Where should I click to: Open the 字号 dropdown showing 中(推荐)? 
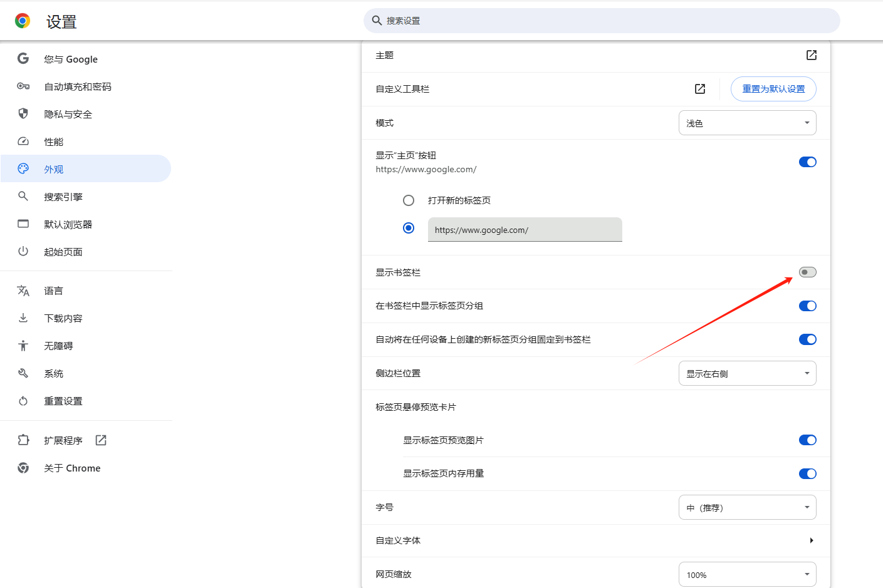748,507
